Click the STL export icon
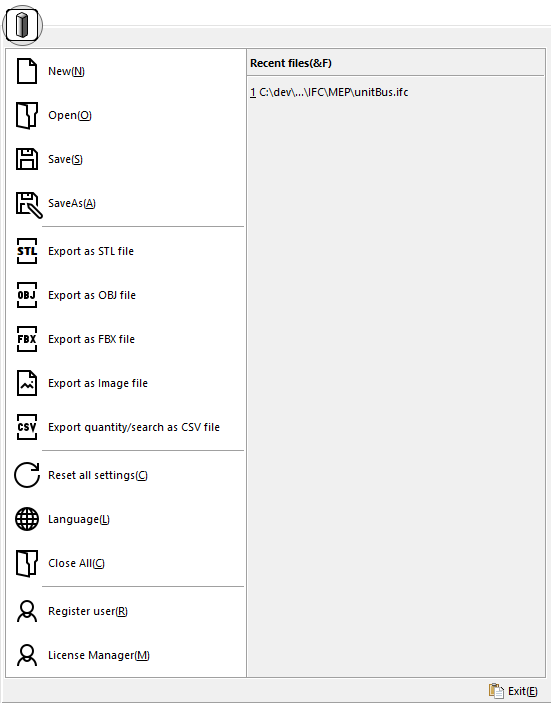This screenshot has height=703, width=551. (27, 251)
